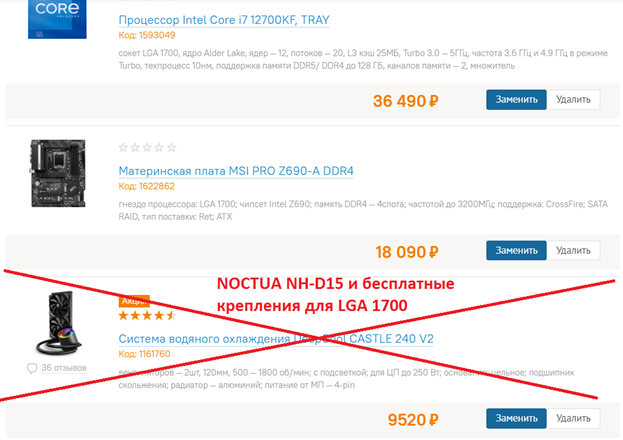This screenshot has height=440, width=623.
Task: Click the motherboard product code 1622862
Action: (x=146, y=186)
